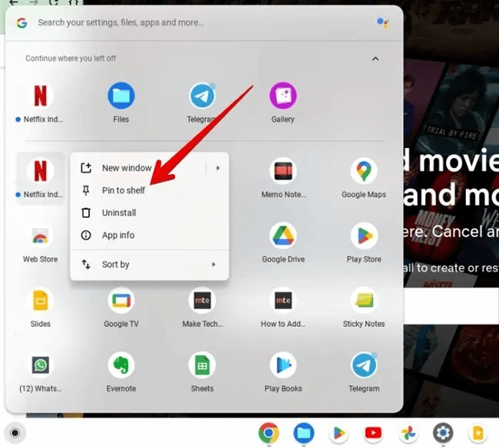Open the WhatsApp app with 12 notifications
This screenshot has width=499, height=448.
pyautogui.click(x=41, y=373)
